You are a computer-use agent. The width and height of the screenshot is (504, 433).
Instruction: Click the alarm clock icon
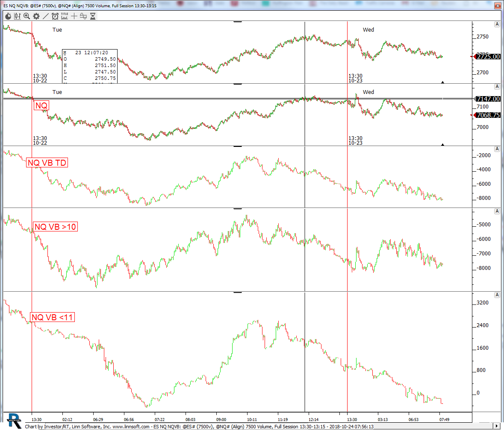(x=55, y=16)
